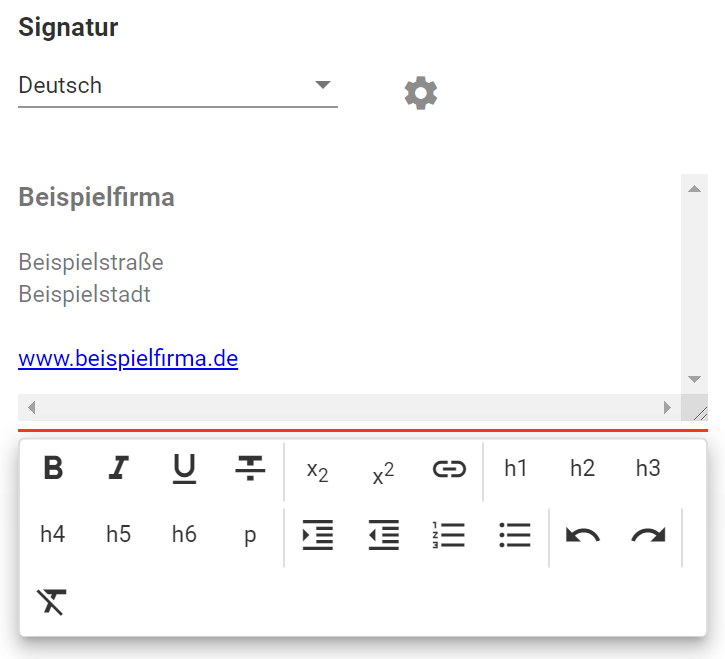
Task: Insert a numbered list
Action: coord(449,535)
